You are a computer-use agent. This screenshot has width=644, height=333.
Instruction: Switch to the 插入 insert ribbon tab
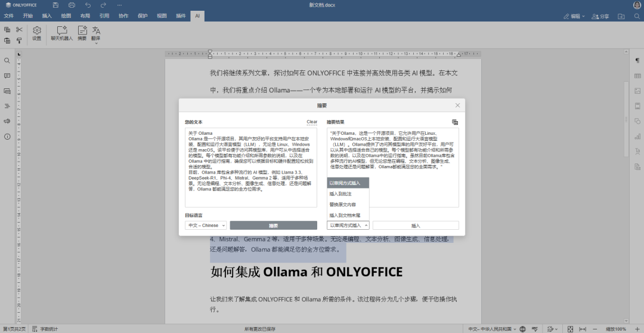47,16
